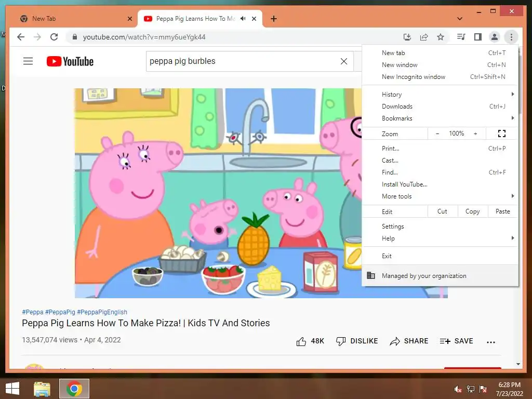
Task: Click the #Peppa hashtag link
Action: click(x=33, y=312)
